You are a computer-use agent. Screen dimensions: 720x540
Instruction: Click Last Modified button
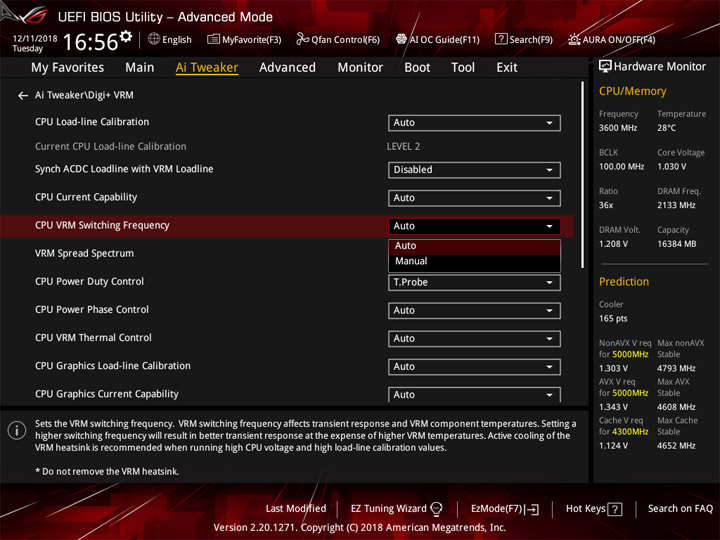[x=296, y=509]
